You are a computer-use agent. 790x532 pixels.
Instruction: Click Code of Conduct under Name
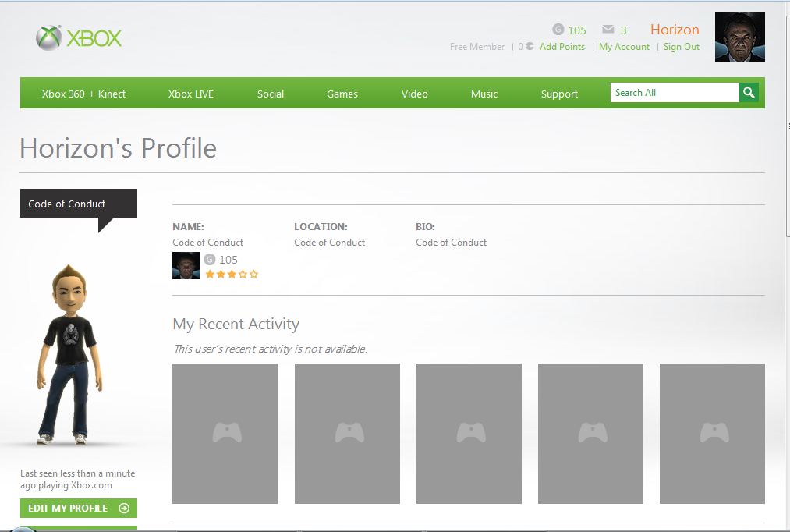click(207, 243)
